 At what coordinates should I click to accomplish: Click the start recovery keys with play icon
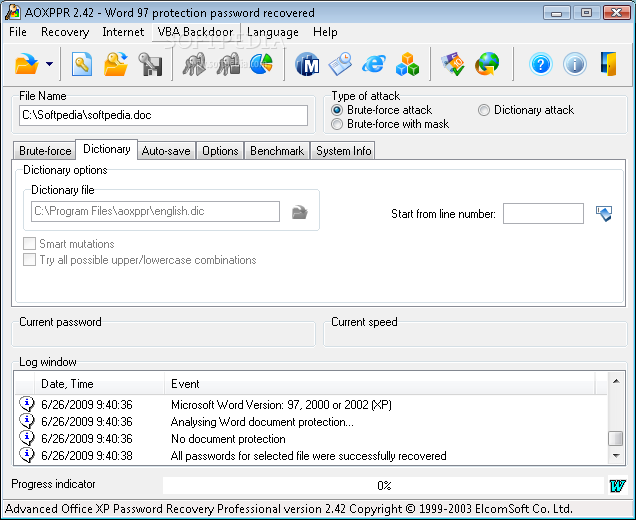point(194,64)
